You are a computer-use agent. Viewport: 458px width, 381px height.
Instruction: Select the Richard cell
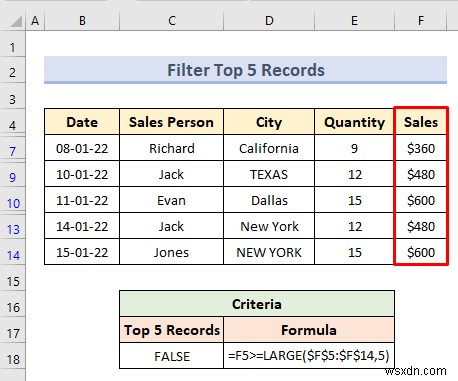(x=171, y=148)
